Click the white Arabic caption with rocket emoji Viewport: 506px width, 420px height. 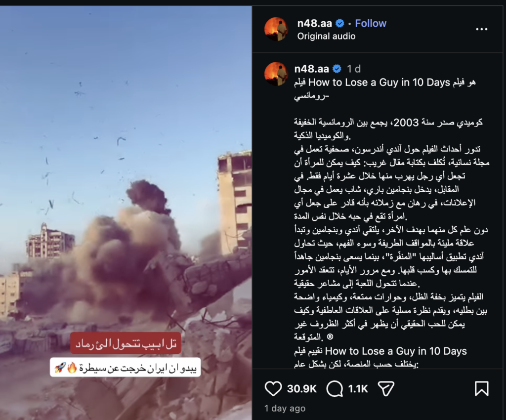pos(125,368)
